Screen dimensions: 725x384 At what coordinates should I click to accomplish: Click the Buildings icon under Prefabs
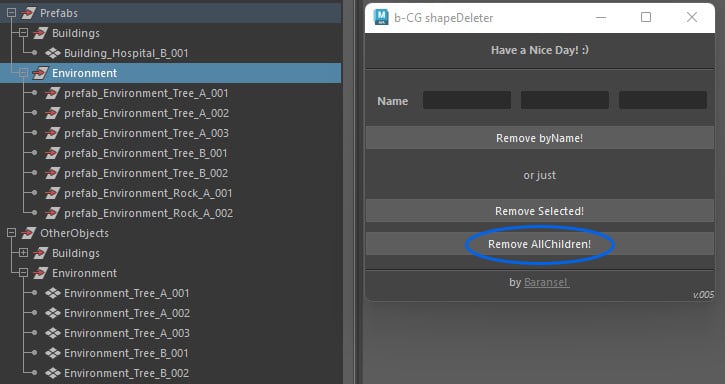(40, 33)
